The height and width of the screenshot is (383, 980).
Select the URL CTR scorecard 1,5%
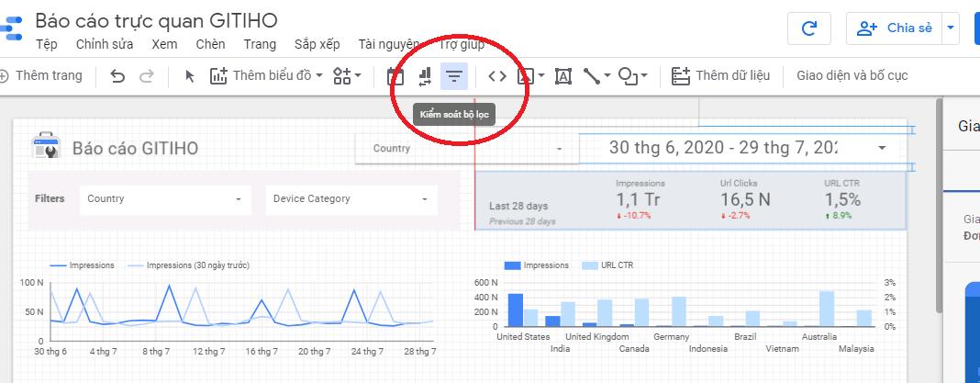pos(841,199)
